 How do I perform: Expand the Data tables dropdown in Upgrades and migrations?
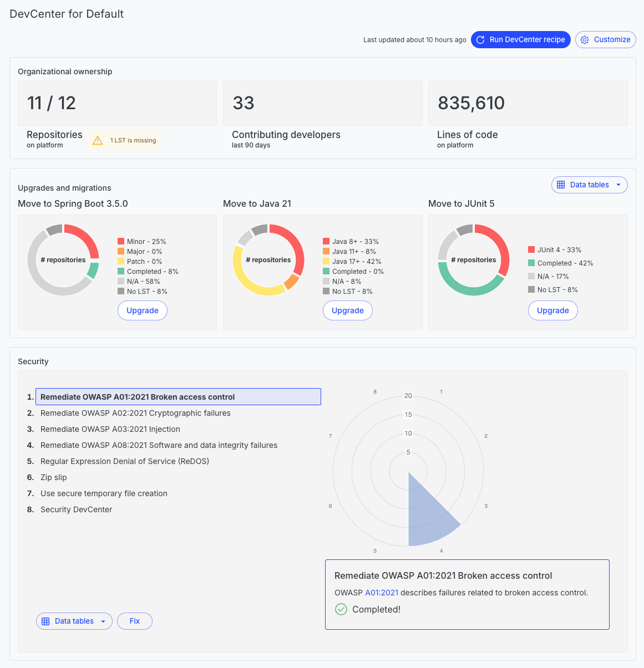[x=589, y=185]
